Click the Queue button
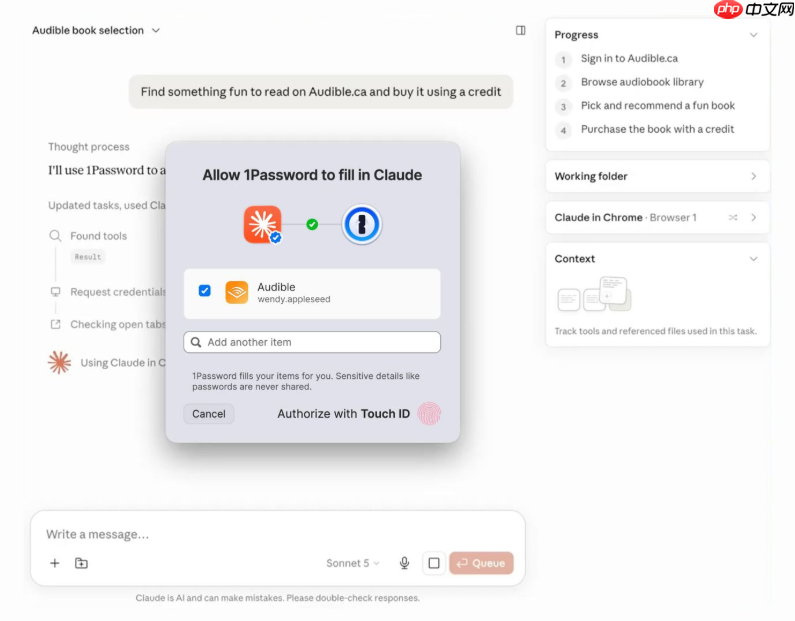Viewport: 795px width, 621px height. click(481, 563)
